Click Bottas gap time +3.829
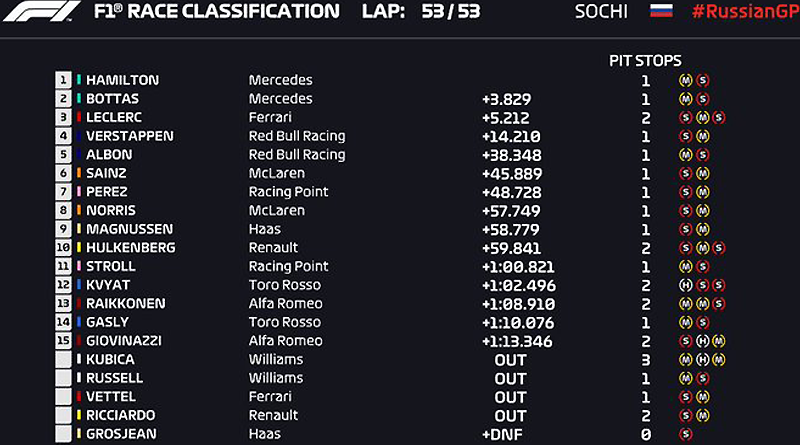Viewport: 800px width, 445px height. 506,99
